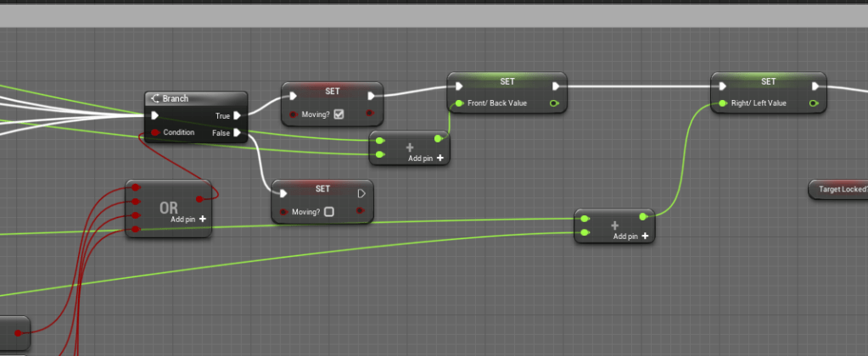
Task: Click the OR node's red output pin
Action: 199,199
